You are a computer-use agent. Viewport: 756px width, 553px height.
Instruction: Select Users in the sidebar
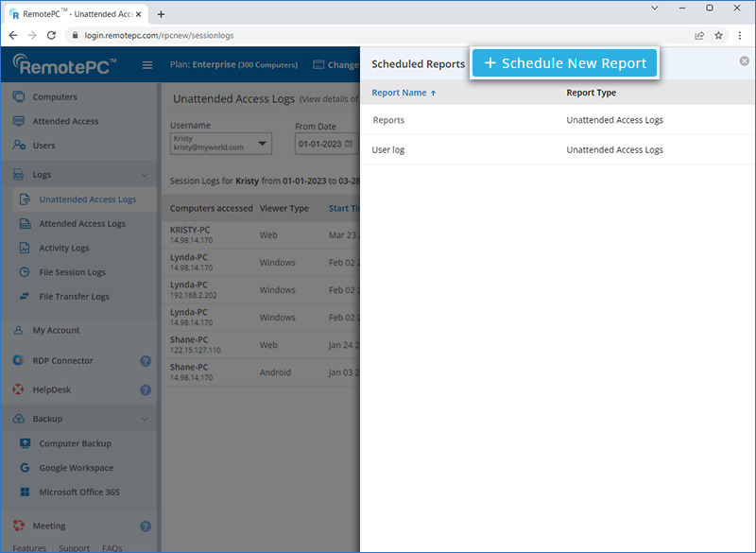pos(43,146)
